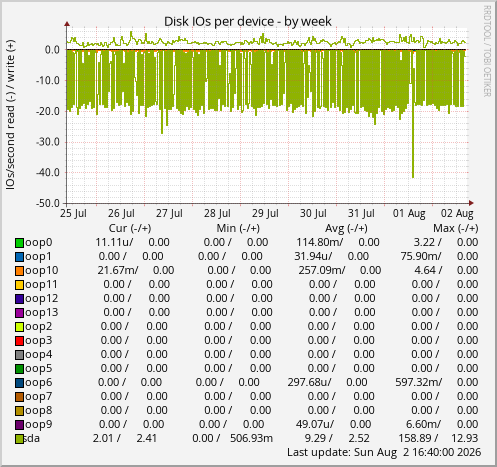The height and width of the screenshot is (467, 497).
Task: Click the '6.60m/' max value for oop9
Action: 423,424
